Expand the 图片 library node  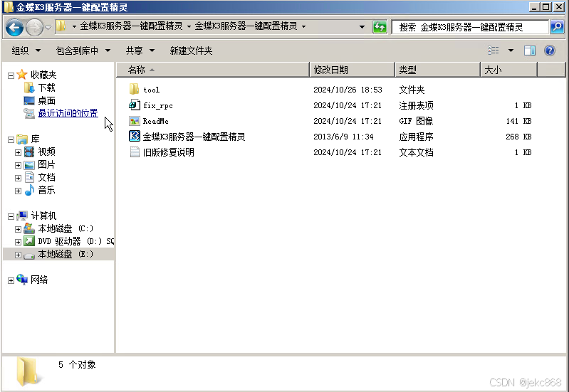pos(18,165)
